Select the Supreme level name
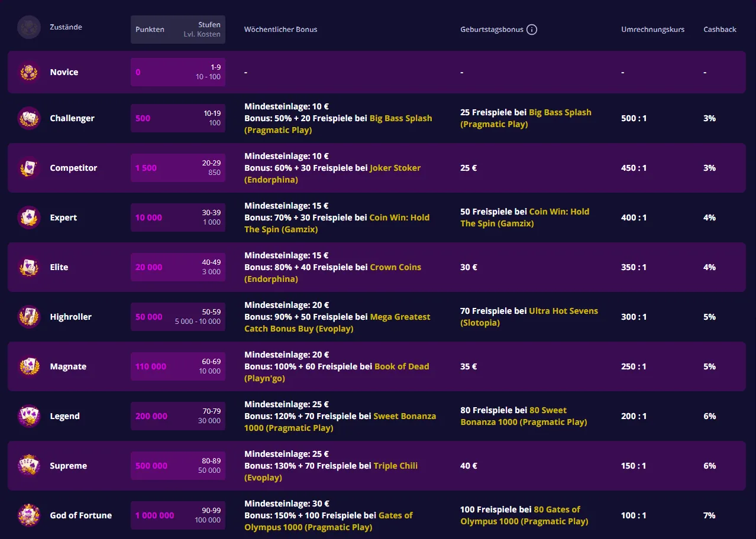Screen dimensions: 756x539 pos(69,466)
